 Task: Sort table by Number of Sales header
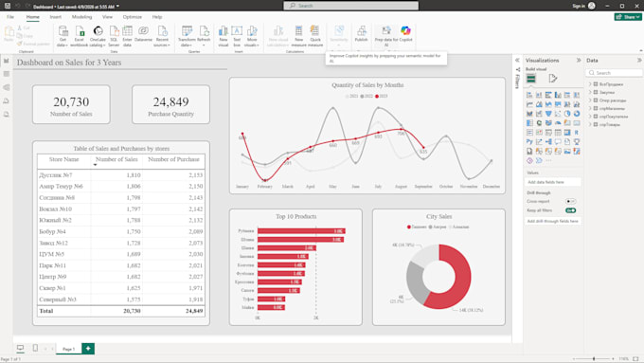pos(116,159)
